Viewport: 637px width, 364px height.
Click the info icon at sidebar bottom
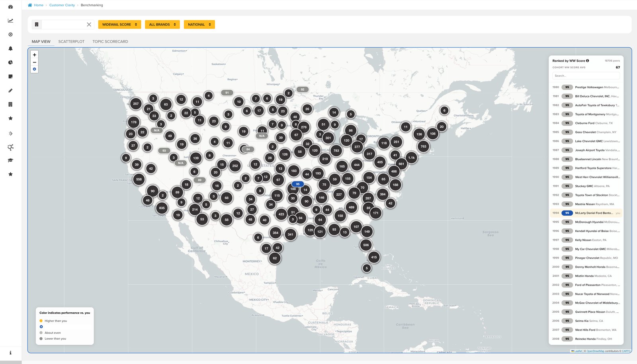(10, 352)
